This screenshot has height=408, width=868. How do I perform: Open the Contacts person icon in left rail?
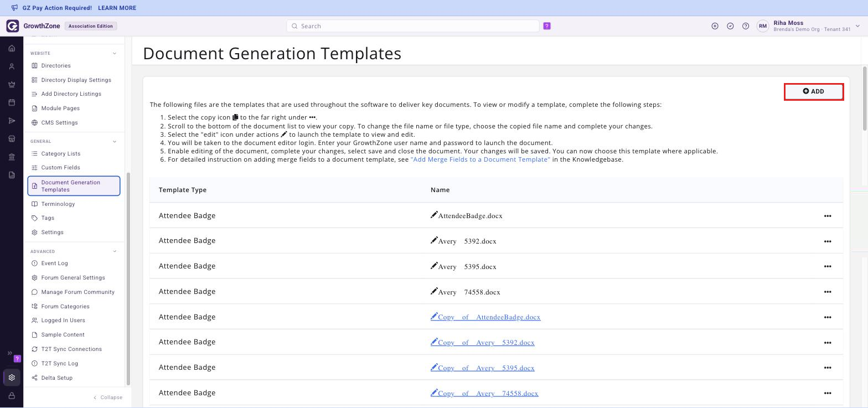tap(12, 66)
